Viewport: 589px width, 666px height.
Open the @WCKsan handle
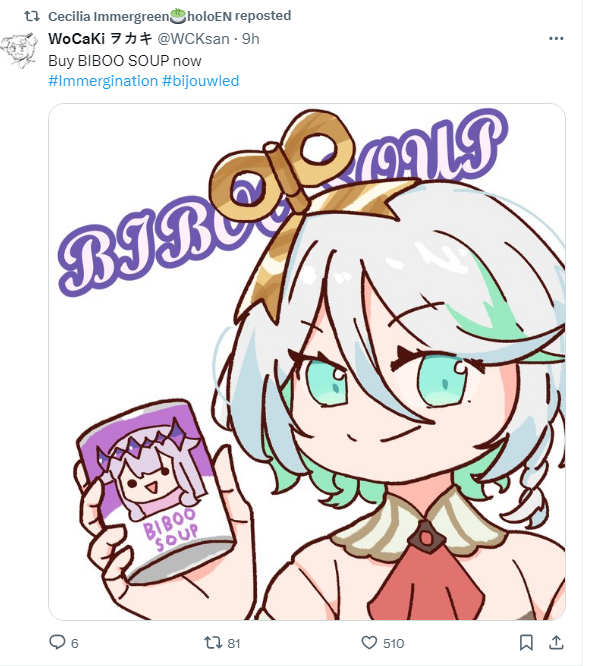point(193,39)
